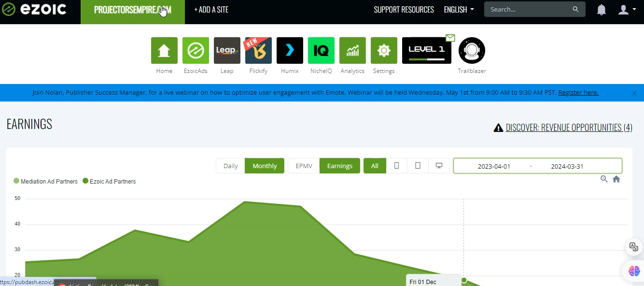
Task: Click the Ezoic logo
Action: tap(34, 9)
